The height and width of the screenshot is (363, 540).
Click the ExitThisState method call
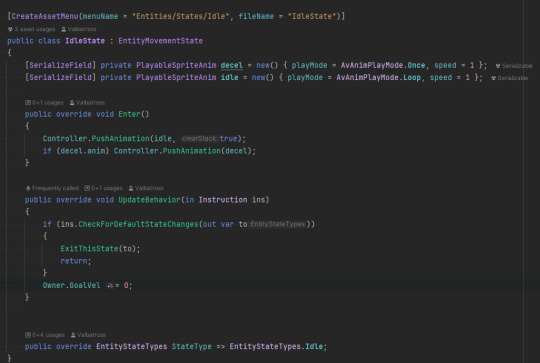point(89,249)
